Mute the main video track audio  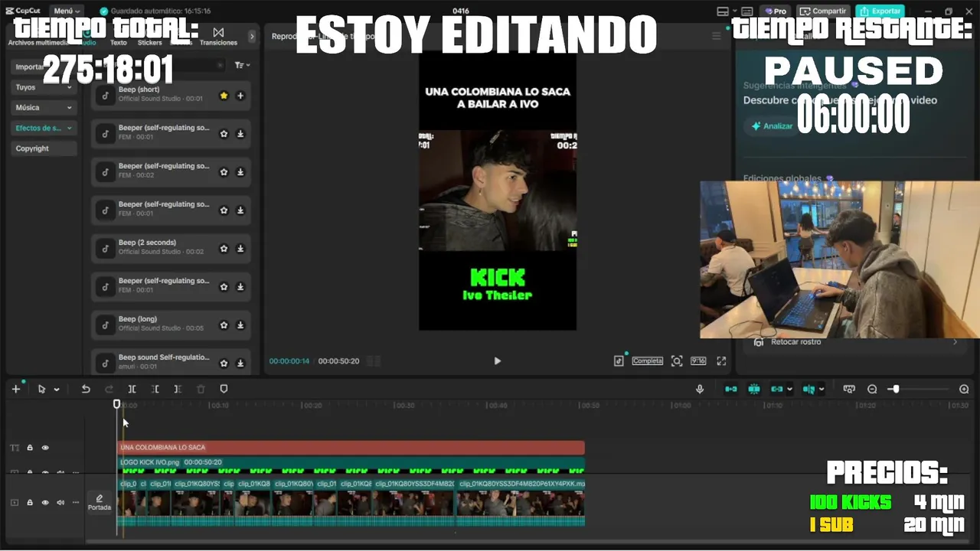(x=60, y=503)
